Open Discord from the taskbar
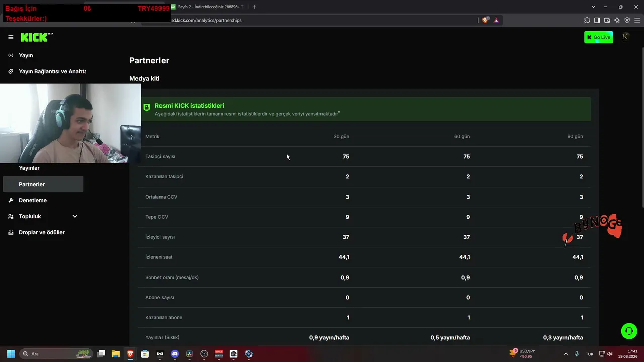Viewport: 644px width, 362px height. 175,354
